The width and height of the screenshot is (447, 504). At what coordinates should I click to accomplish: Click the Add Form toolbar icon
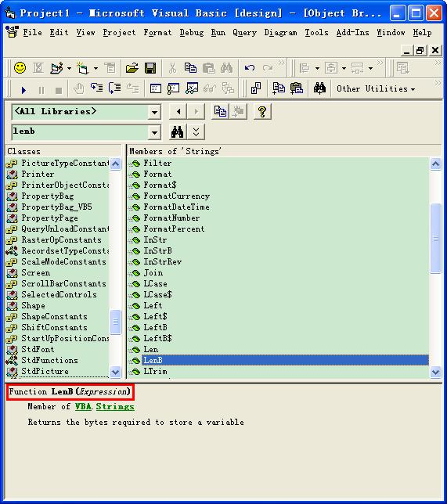coord(82,68)
